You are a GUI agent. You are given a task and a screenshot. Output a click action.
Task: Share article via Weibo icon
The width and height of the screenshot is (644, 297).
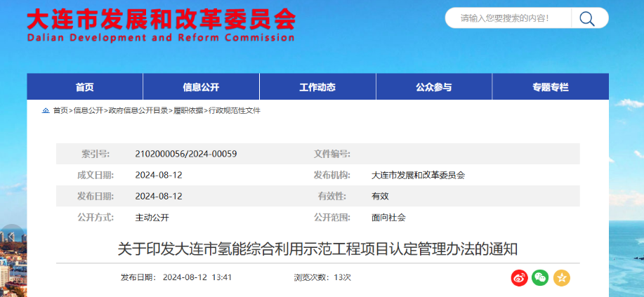point(519,278)
